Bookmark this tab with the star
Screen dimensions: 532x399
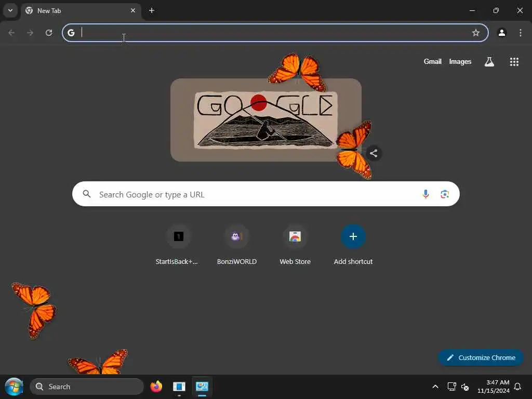476,33
